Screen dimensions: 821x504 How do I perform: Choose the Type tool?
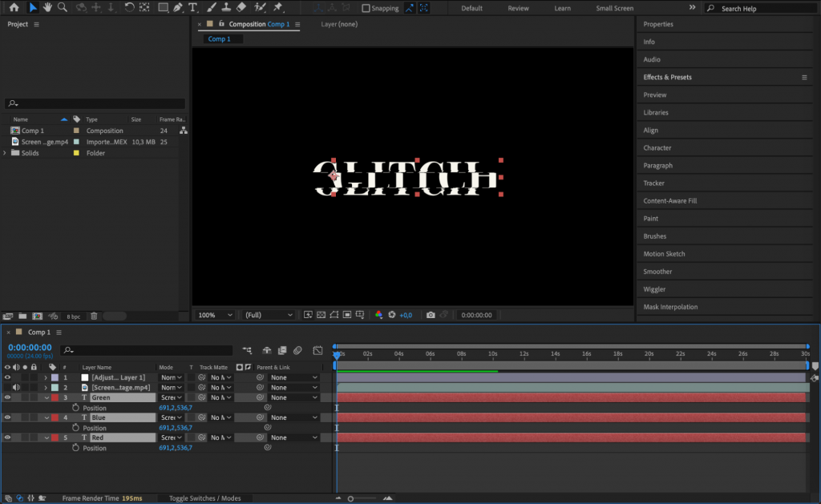pos(192,8)
